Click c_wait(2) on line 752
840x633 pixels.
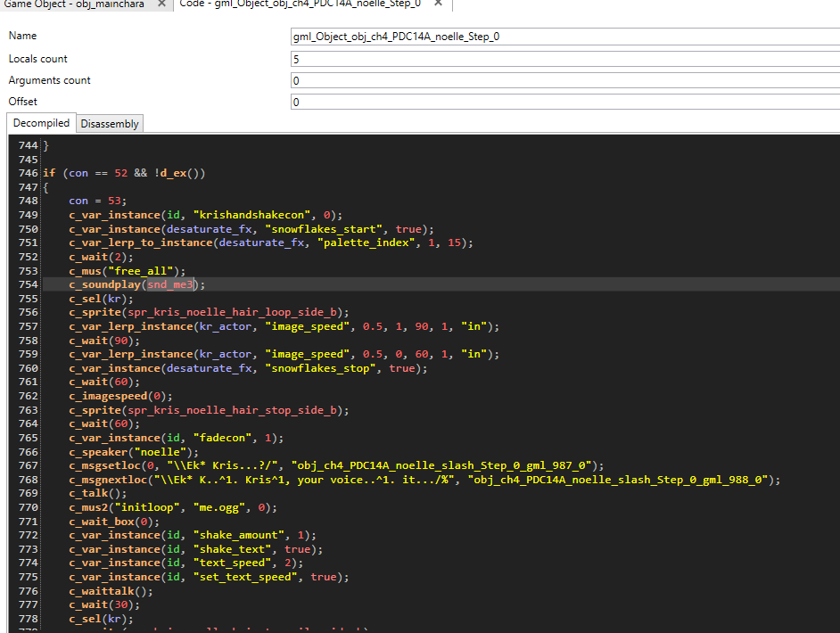point(101,257)
